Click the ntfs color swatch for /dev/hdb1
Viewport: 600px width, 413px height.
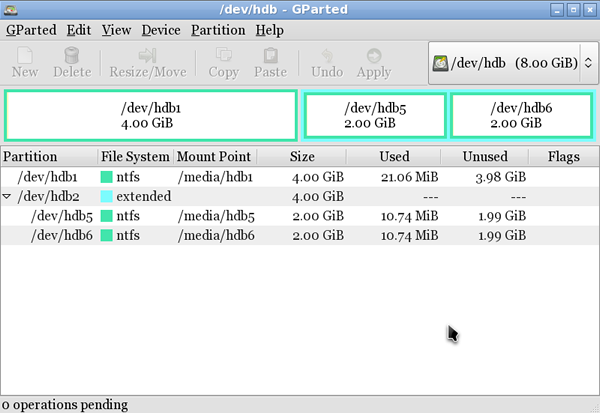pyautogui.click(x=108, y=177)
